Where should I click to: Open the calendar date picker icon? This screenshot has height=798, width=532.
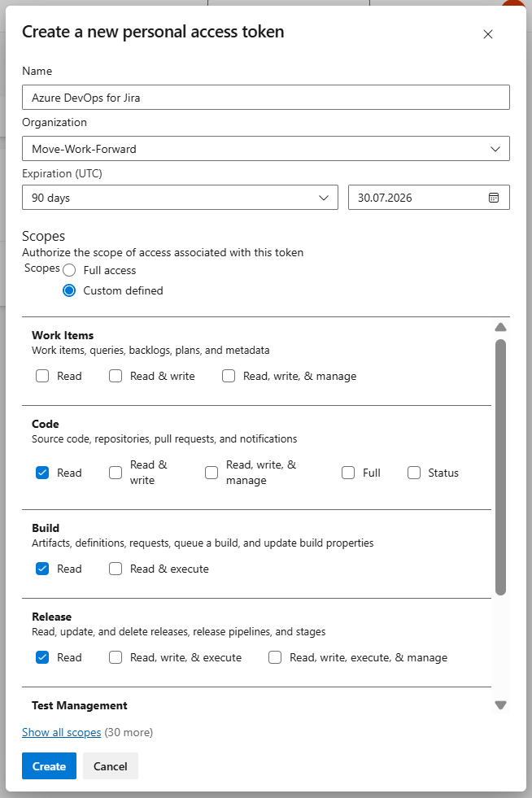[x=493, y=198]
